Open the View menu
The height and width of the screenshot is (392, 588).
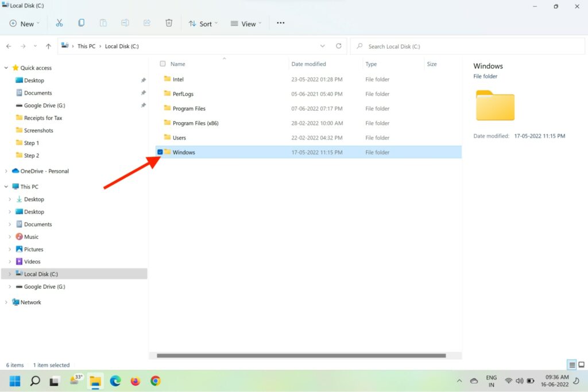(x=245, y=24)
